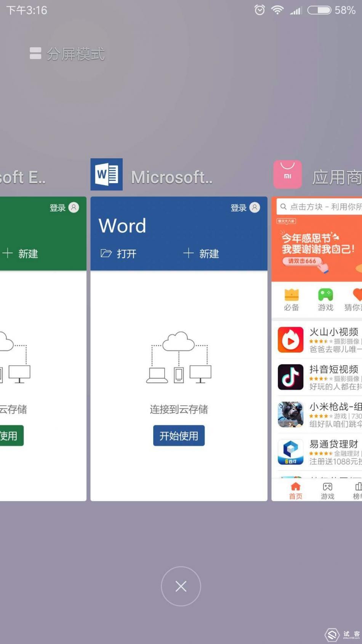This screenshot has width=362, height=644.
Task: Open the Microsoft Word app icon
Action: click(106, 174)
